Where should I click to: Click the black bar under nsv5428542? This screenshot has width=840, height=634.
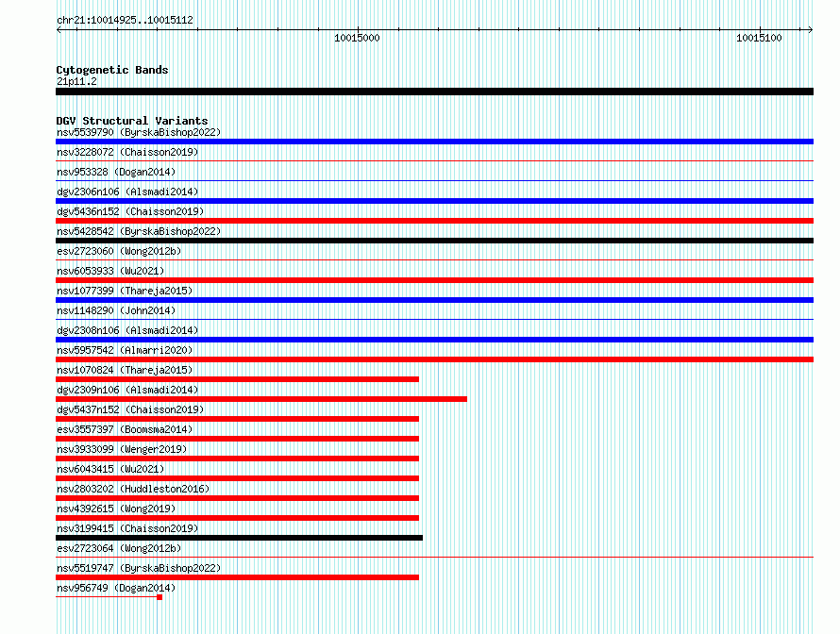coord(434,241)
